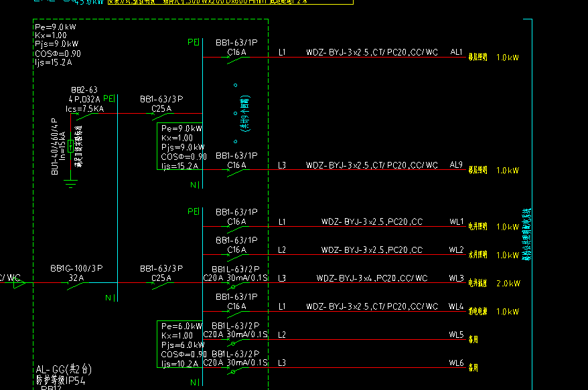Click the vertical cyan '(共计9个回路)' note
Screen dimensions: 588x390
245,113
